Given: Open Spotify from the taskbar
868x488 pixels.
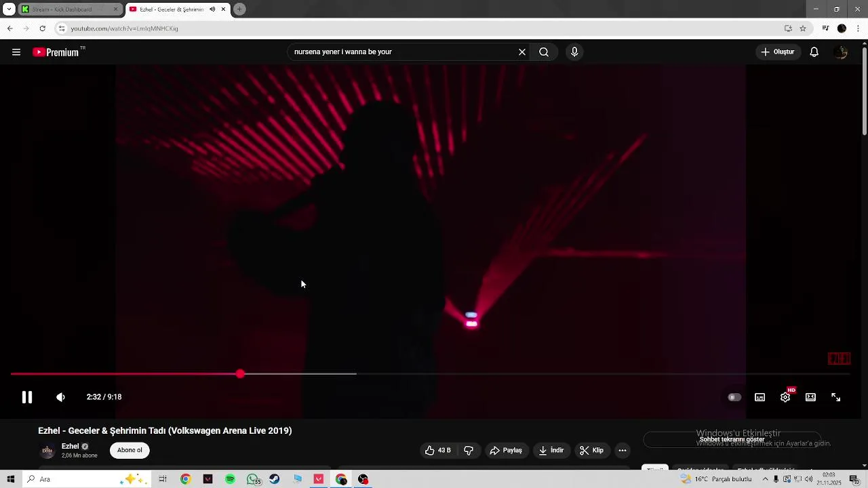Looking at the screenshot, I should pyautogui.click(x=230, y=479).
